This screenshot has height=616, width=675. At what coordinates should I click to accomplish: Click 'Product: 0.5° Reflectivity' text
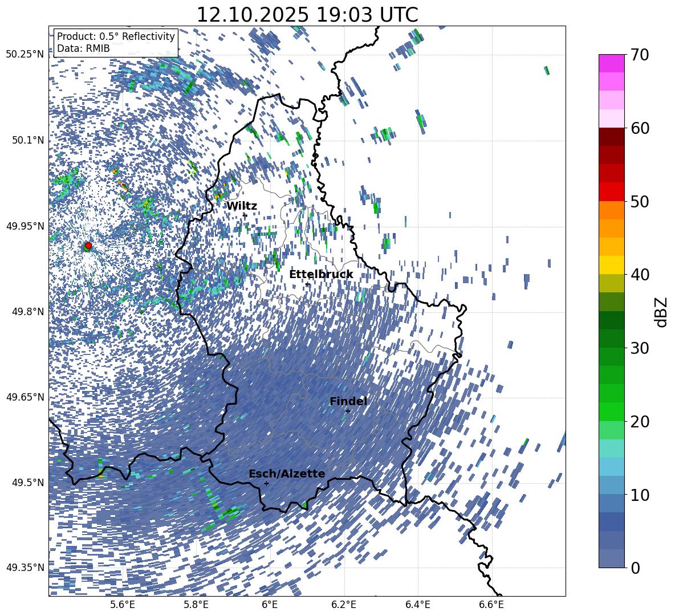click(x=116, y=36)
